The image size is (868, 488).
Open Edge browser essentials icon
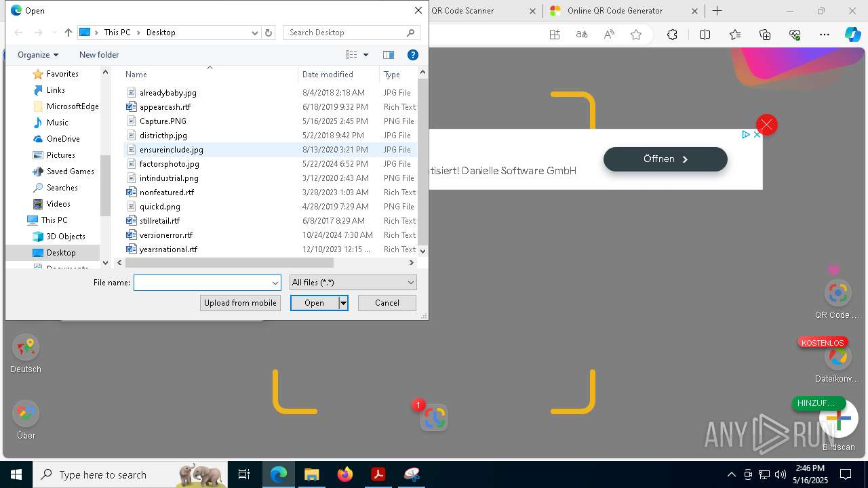click(795, 35)
